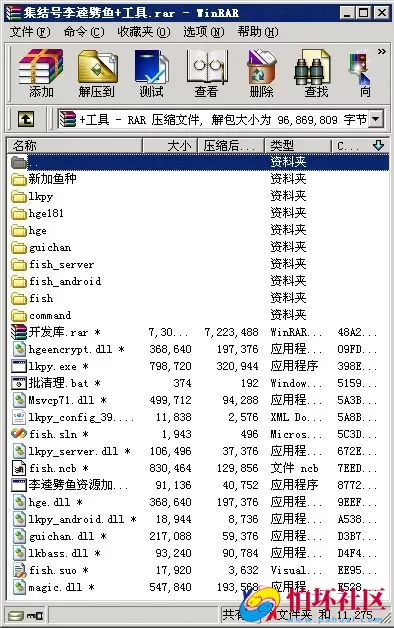The image size is (394, 628).
Task: Sort by CRC column header
Action: [x=360, y=145]
